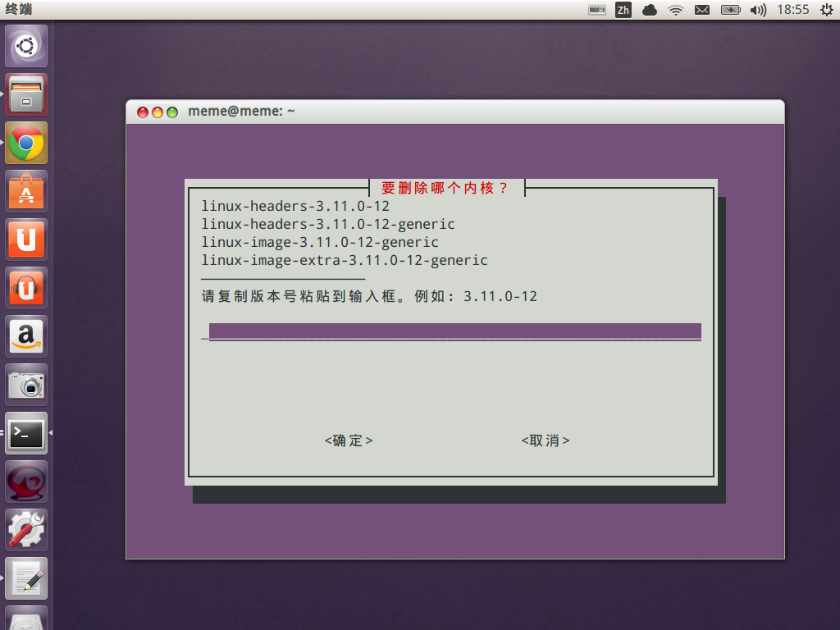This screenshot has height=630, width=840.
Task: Close the terminal window red button
Action: coord(143,112)
